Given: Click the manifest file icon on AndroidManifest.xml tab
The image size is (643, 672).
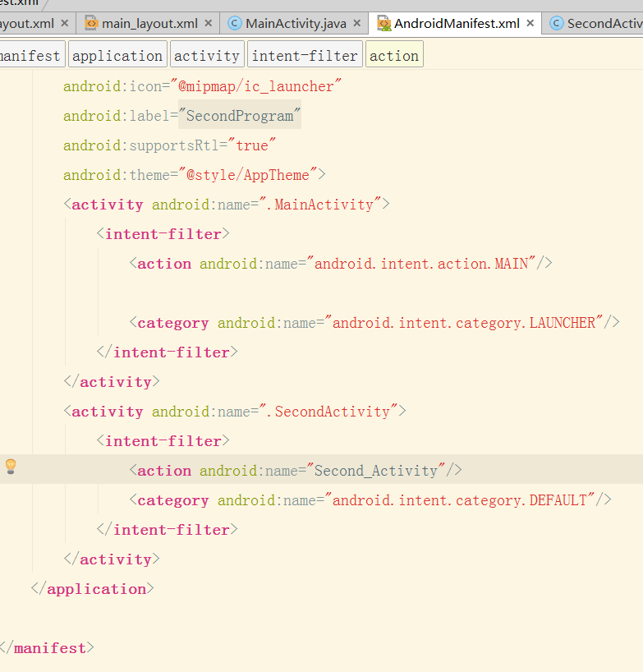Looking at the screenshot, I should 384,23.
